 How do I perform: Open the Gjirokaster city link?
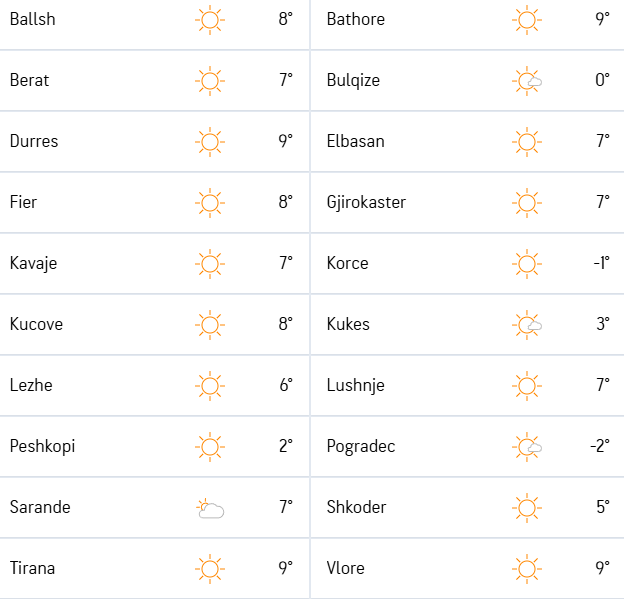tap(366, 203)
